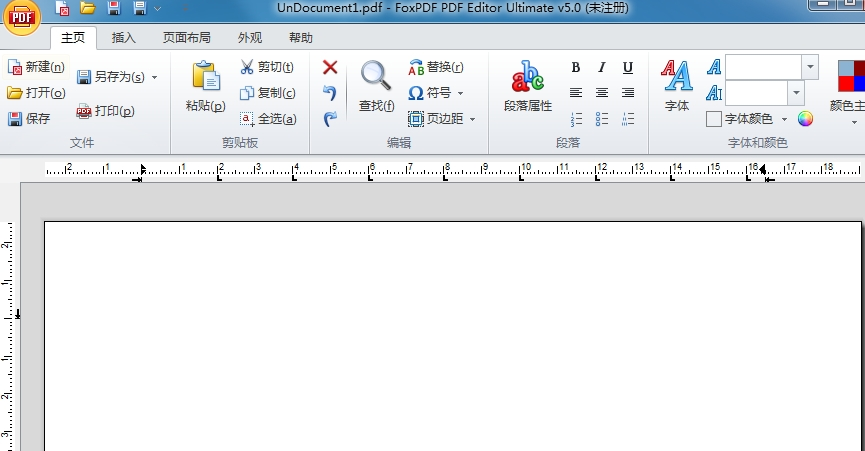The height and width of the screenshot is (451, 865).
Task: Click the left indent marker on horizontal ruler
Action: coord(143,169)
